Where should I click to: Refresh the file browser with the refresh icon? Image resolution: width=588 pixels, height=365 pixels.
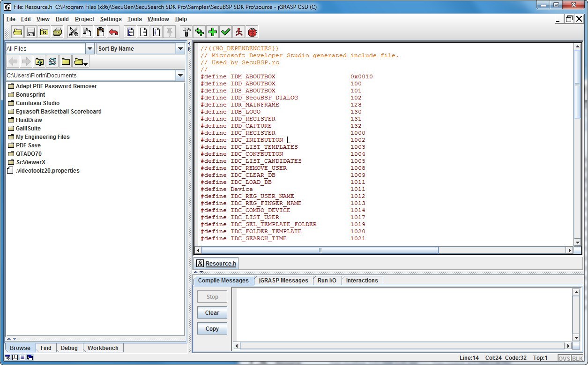pyautogui.click(x=52, y=61)
